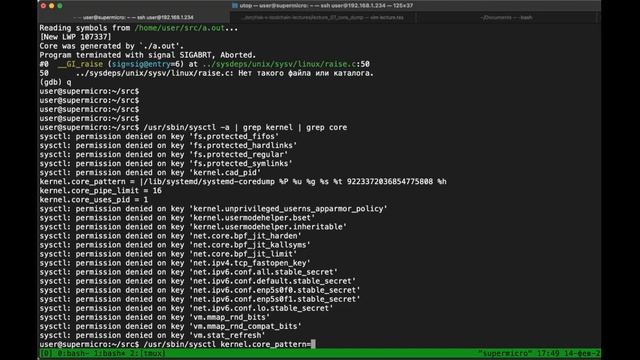This screenshot has width=640, height=360.
Task: Click the 17:49 clock in tmux status
Action: 548,353
